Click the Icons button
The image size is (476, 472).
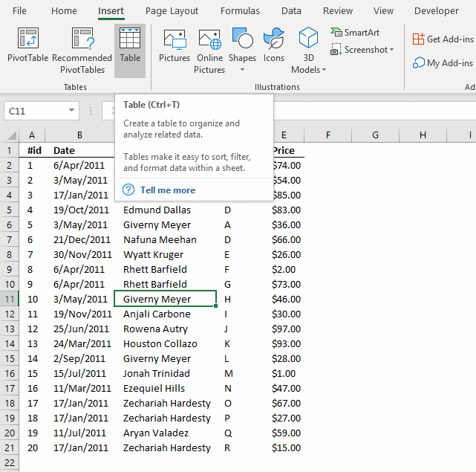(x=274, y=45)
